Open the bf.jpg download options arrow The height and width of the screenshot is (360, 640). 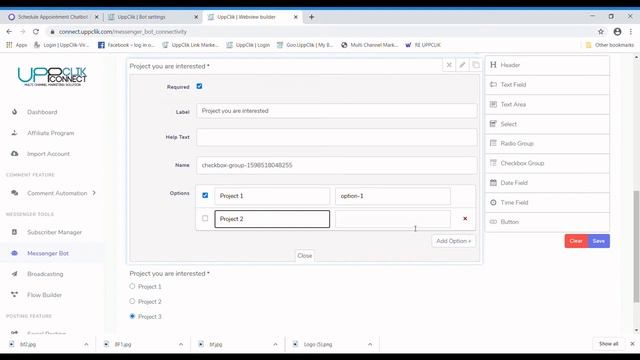click(x=275, y=344)
